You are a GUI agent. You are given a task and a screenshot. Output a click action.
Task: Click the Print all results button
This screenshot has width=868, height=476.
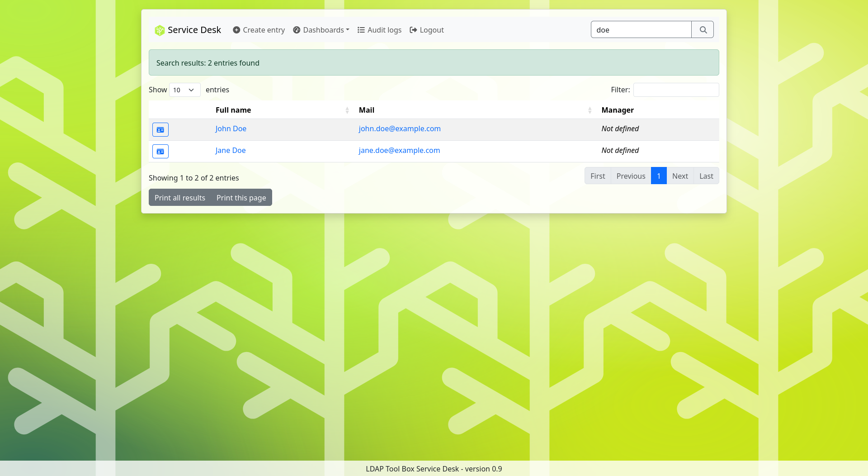180,198
